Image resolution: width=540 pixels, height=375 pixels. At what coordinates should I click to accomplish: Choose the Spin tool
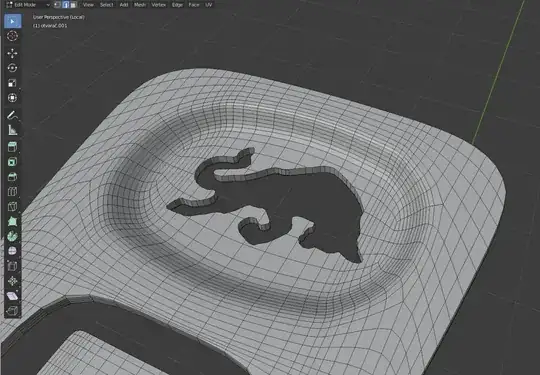(12, 236)
